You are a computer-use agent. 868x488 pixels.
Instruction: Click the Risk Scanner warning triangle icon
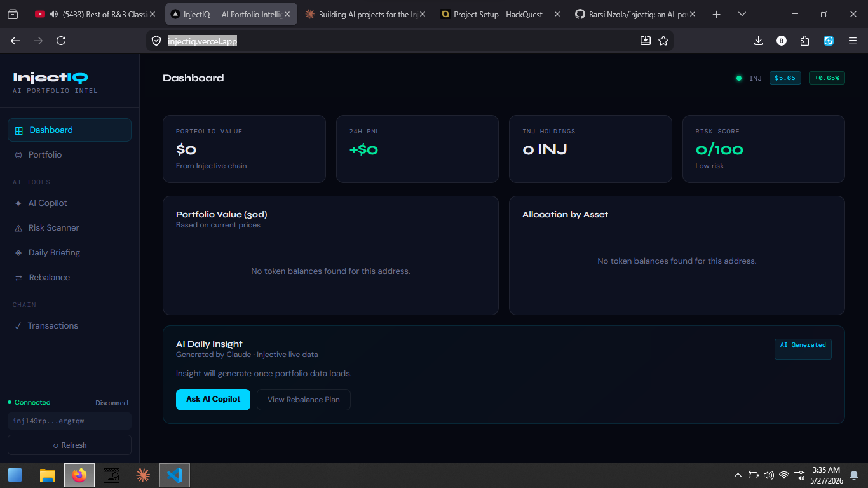[18, 228]
